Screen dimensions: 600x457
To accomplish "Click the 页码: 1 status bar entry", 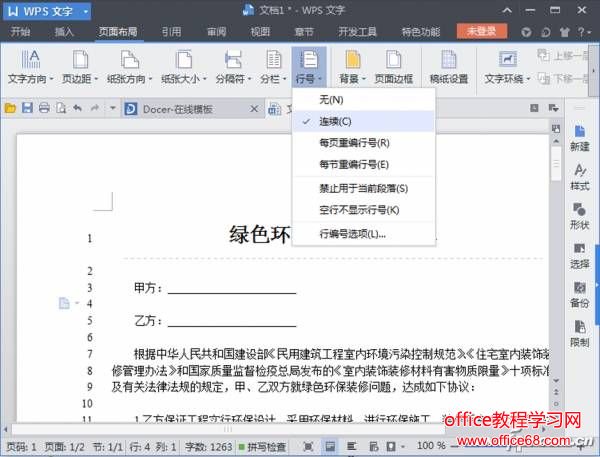I will click(21, 447).
